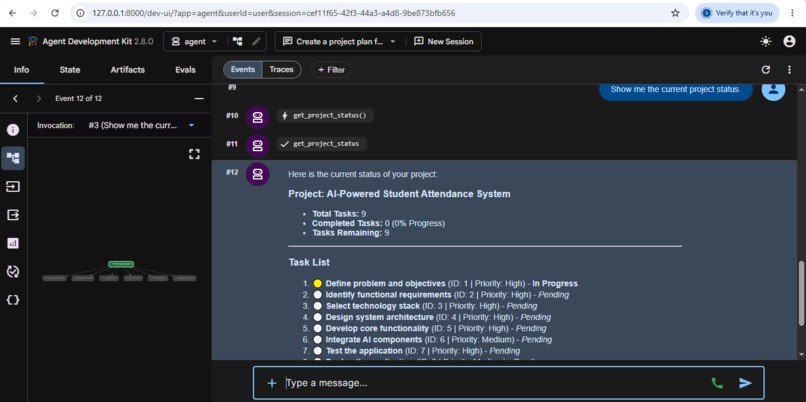Click the agent graph hierarchy icon in toolbar
Screen dimensions: 806x402
click(x=237, y=42)
